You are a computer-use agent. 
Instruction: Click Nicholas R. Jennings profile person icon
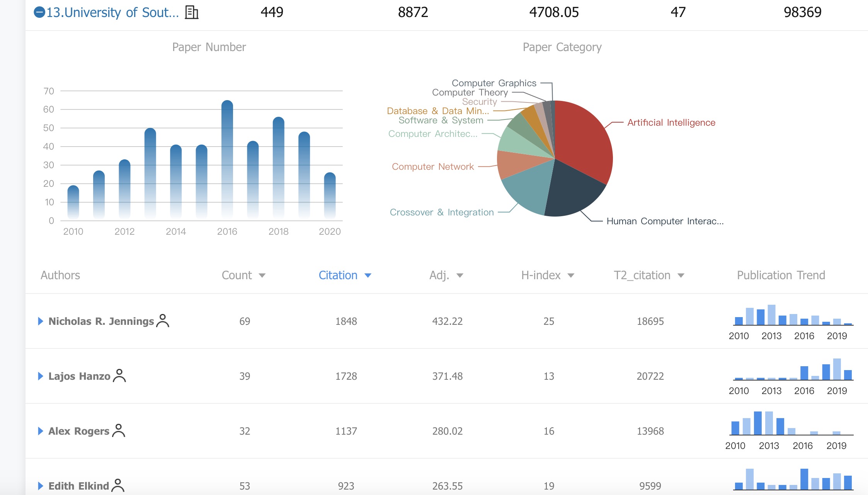pos(163,321)
